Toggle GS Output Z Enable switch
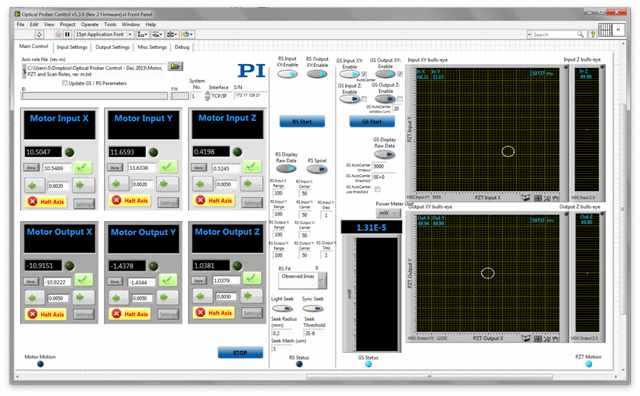The width and height of the screenshot is (640, 396). [385, 99]
